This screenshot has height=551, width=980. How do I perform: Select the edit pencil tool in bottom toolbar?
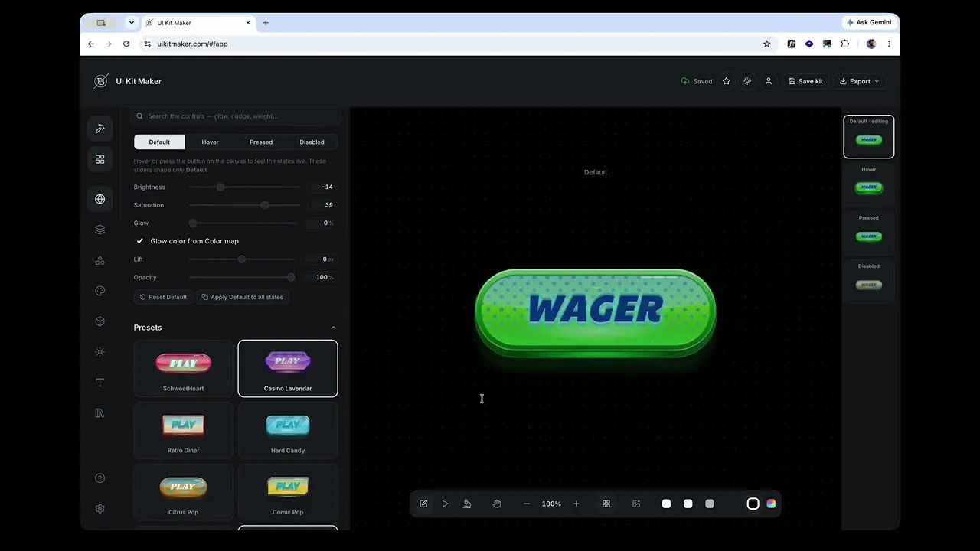[423, 504]
